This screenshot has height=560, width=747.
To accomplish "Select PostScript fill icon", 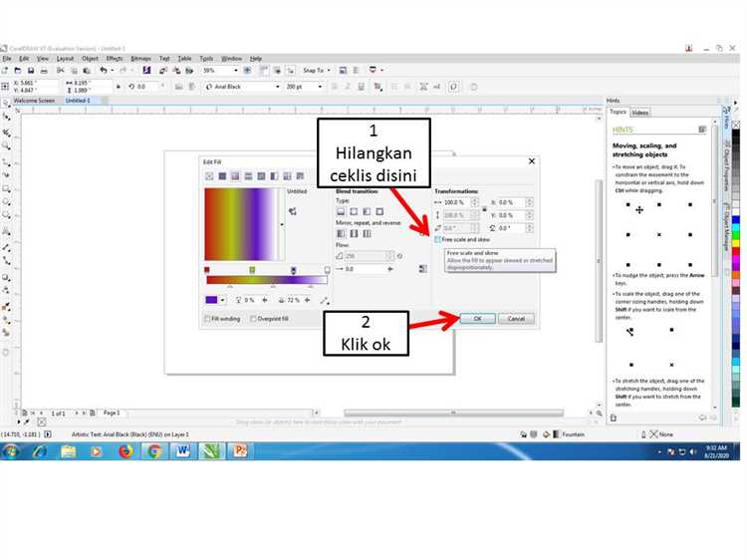I will pos(300,176).
